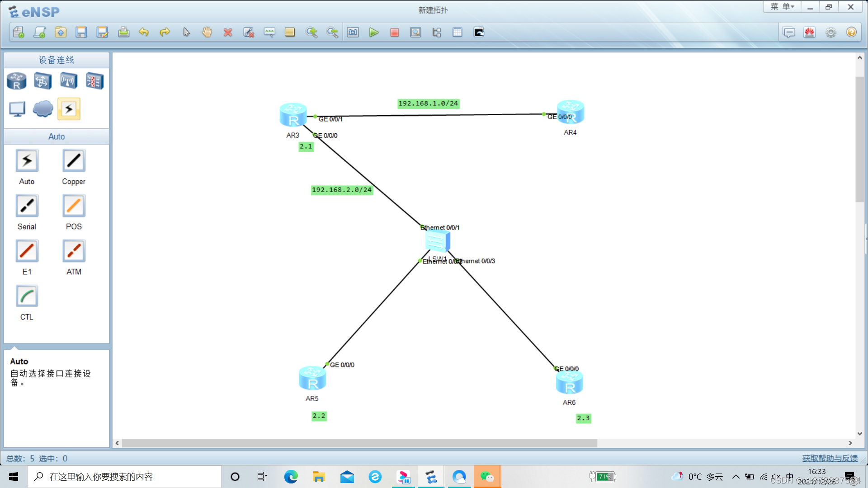Click the 2.2 label under AR5
Screen dimensions: 868x488
pos(319,416)
